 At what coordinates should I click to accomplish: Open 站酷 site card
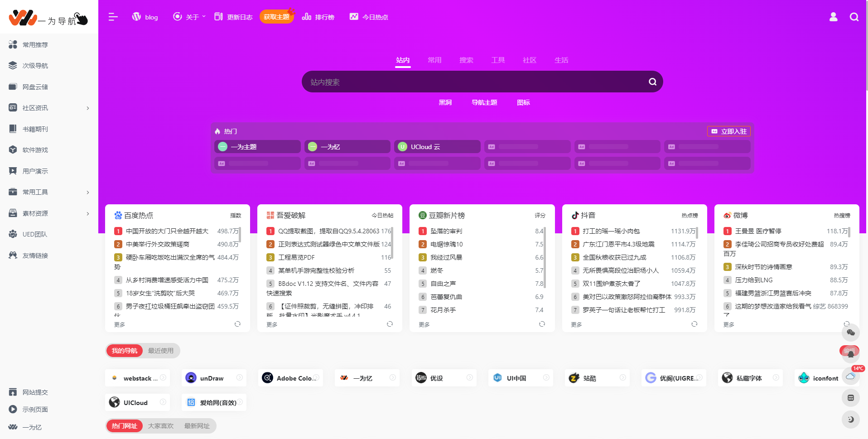coord(597,378)
